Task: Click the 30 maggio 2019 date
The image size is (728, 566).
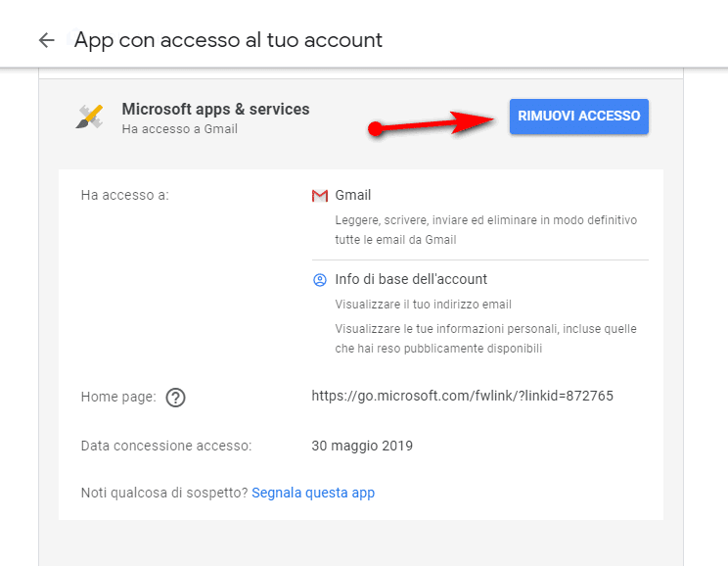Action: (x=362, y=446)
